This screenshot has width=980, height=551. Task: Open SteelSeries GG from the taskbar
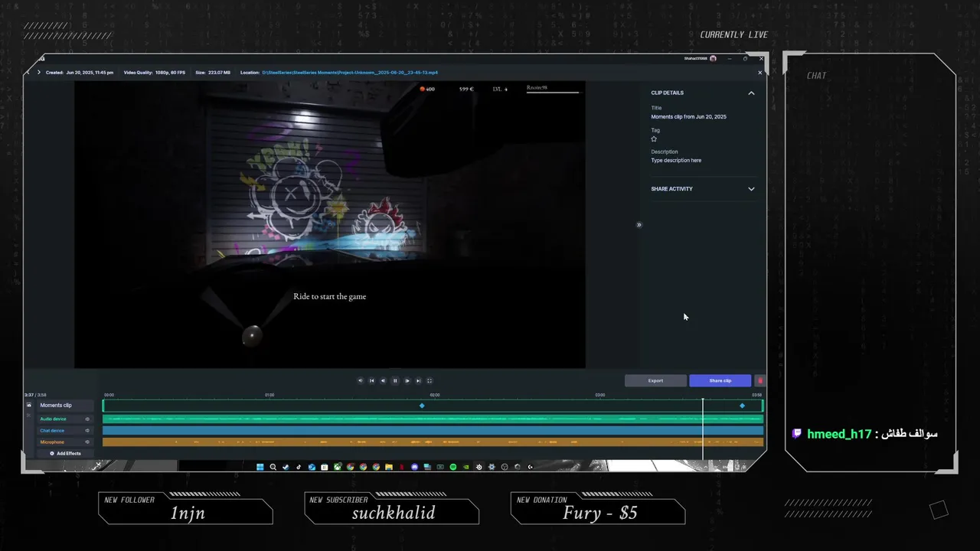click(x=479, y=467)
